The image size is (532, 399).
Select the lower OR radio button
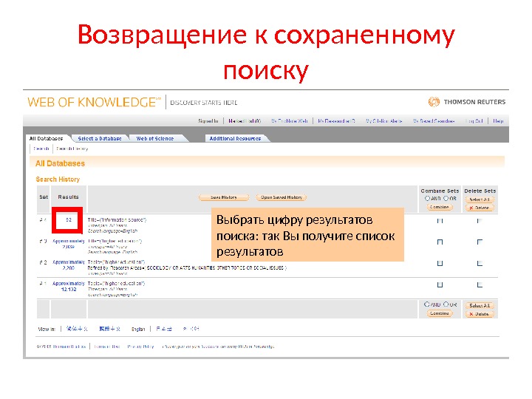coord(446,304)
